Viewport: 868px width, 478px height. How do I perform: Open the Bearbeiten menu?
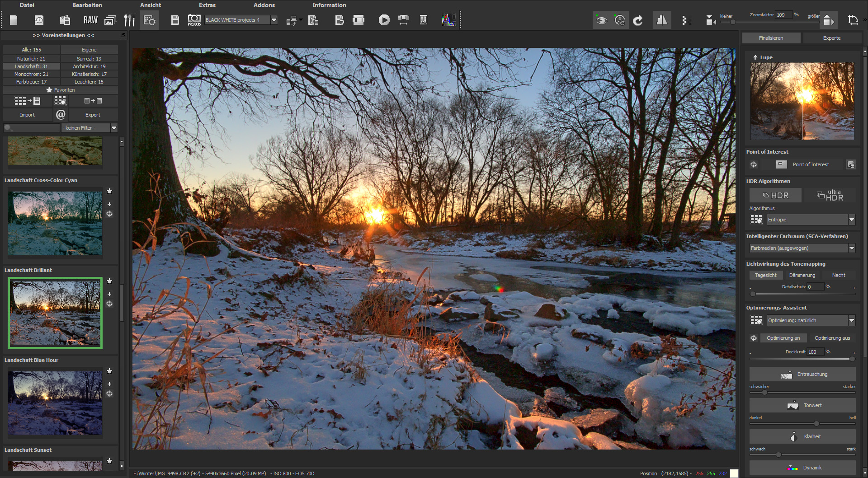coord(87,5)
